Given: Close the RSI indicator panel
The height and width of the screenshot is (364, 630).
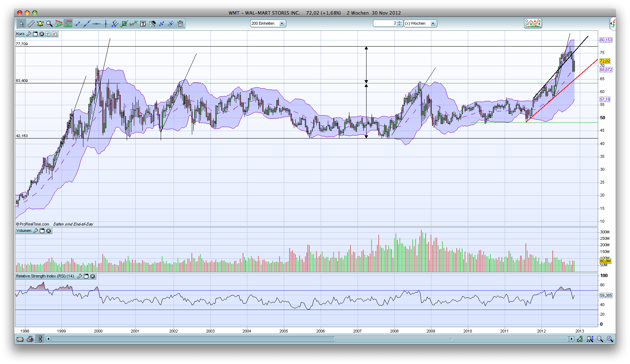Looking at the screenshot, I should 92,276.
